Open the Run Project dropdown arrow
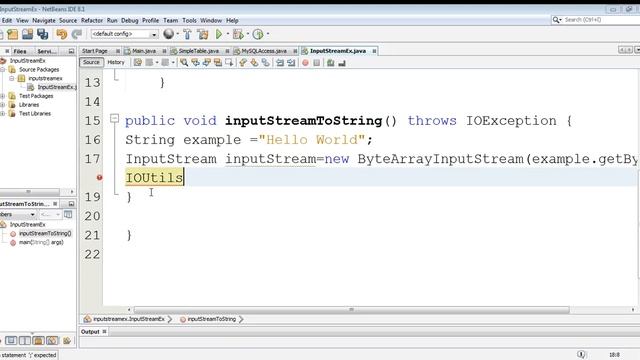Screen dimensions: 640x360 [x=227, y=34]
